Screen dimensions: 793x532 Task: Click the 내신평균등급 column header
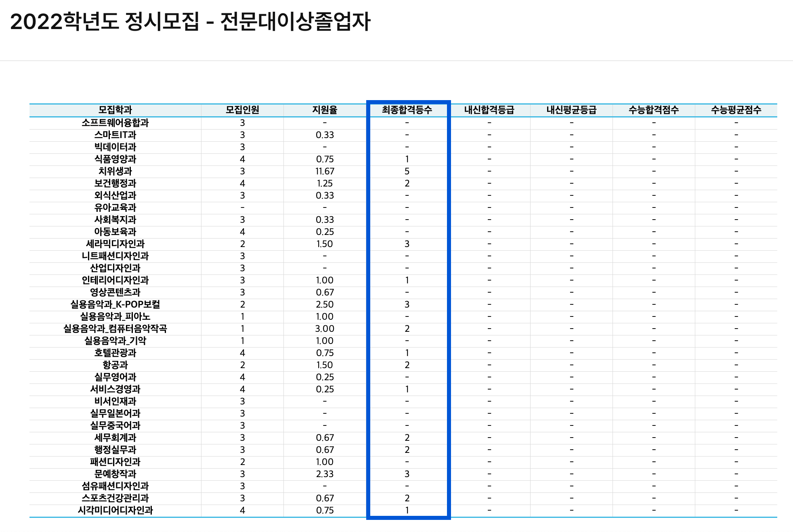[572, 110]
